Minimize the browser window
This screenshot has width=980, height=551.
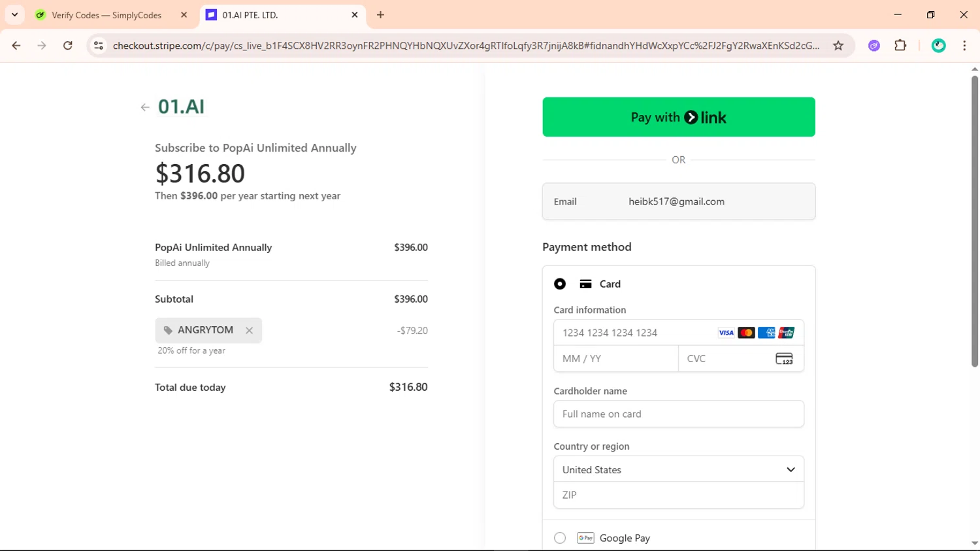click(898, 15)
